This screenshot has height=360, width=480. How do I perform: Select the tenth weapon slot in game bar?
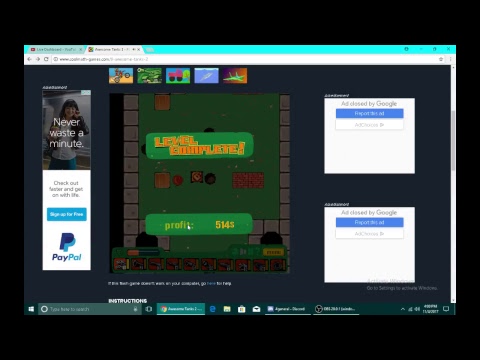(x=278, y=264)
